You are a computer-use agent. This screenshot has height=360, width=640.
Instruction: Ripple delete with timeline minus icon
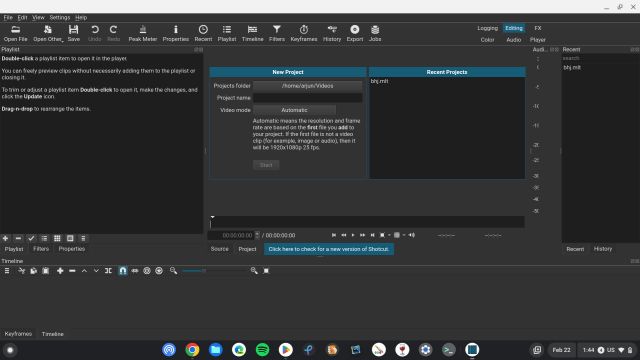click(x=72, y=271)
